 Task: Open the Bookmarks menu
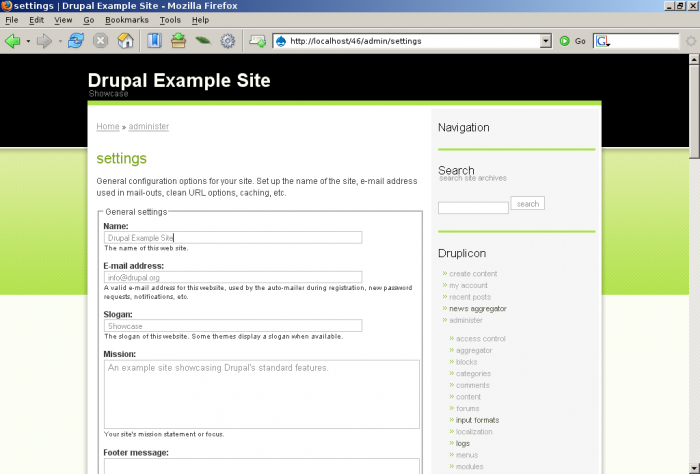(127, 20)
